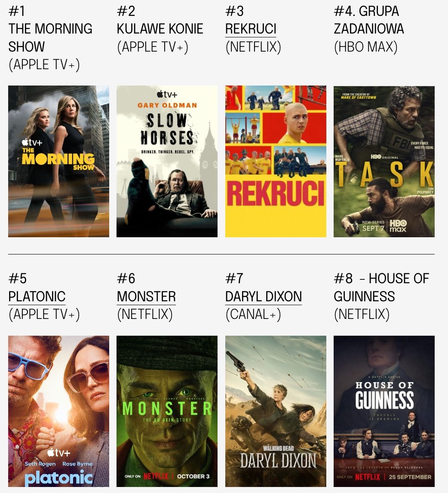
Task: Open the REKRUCI underlined title link
Action: coord(251,29)
